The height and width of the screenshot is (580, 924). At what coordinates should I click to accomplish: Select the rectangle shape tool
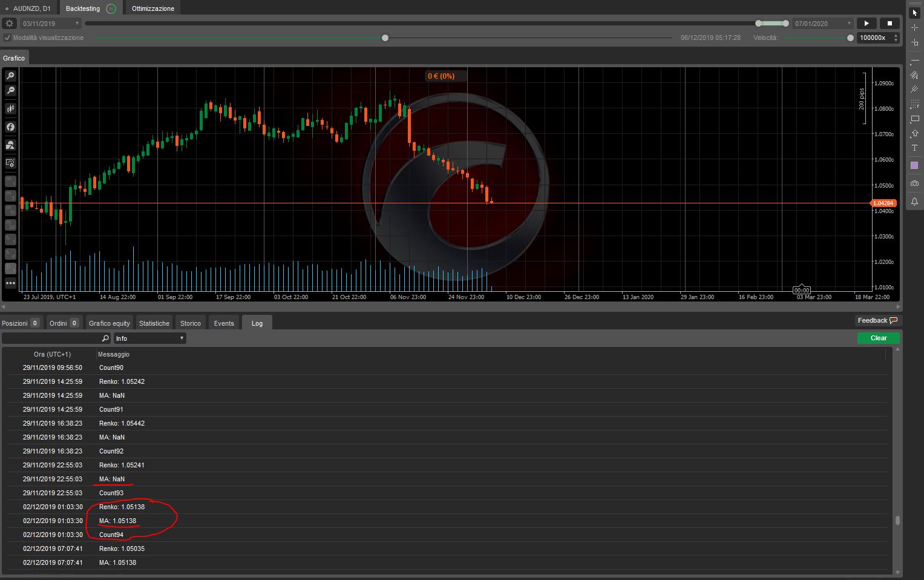coord(914,119)
